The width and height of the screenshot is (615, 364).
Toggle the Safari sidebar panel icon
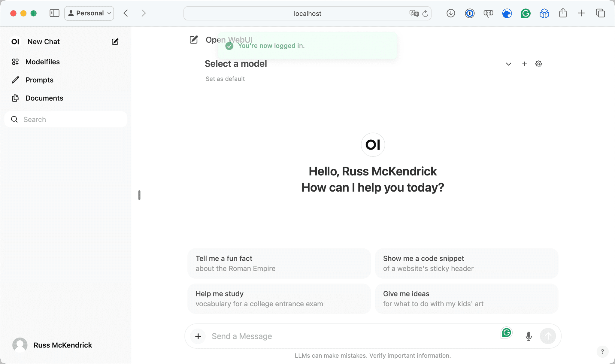[x=54, y=13]
